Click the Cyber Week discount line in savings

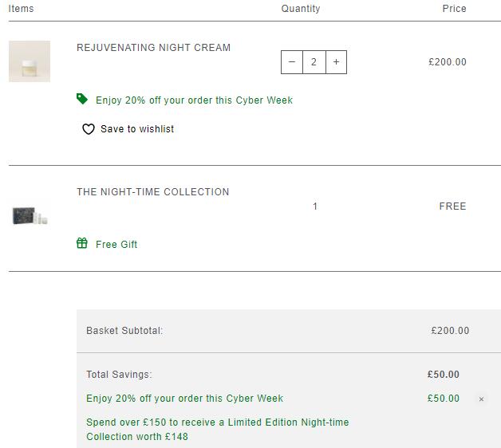[184, 399]
